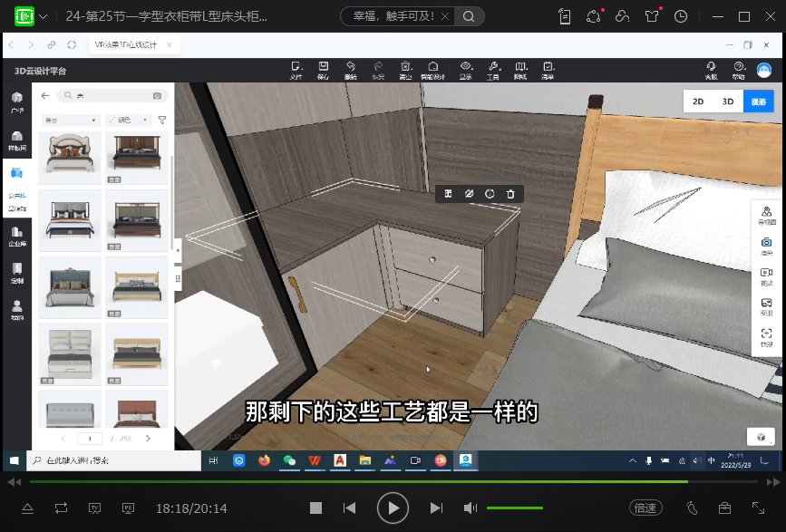The image size is (786, 532).
Task: Click the render camera icon in right panel
Action: click(x=766, y=247)
